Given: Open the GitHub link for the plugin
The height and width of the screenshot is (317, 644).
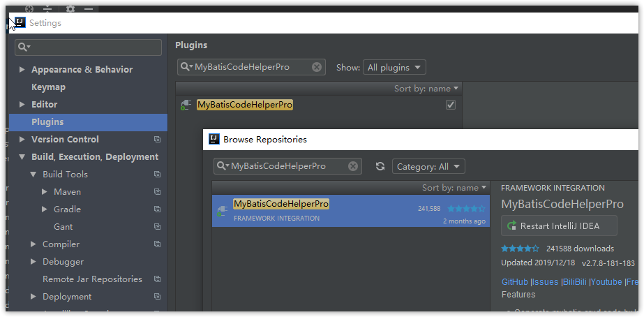Looking at the screenshot, I should [x=515, y=282].
